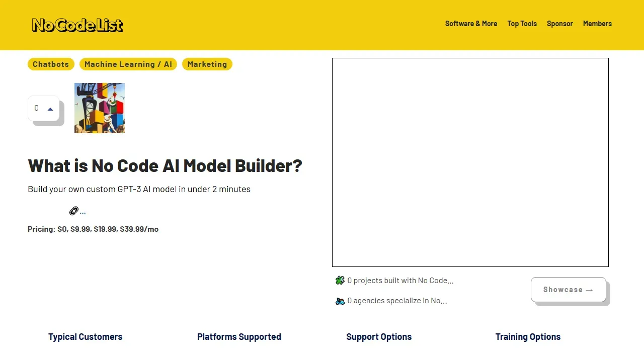Open the Members page
Image resolution: width=644 pixels, height=362 pixels.
pyautogui.click(x=597, y=24)
